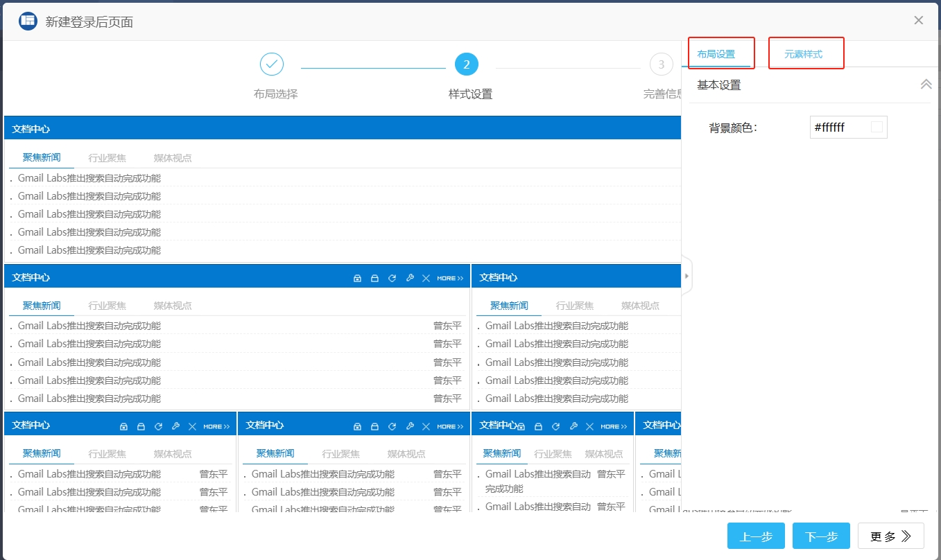Click the X icon in the bottom-row third 文档中心 header
This screenshot has height=560, width=941.
(x=589, y=426)
